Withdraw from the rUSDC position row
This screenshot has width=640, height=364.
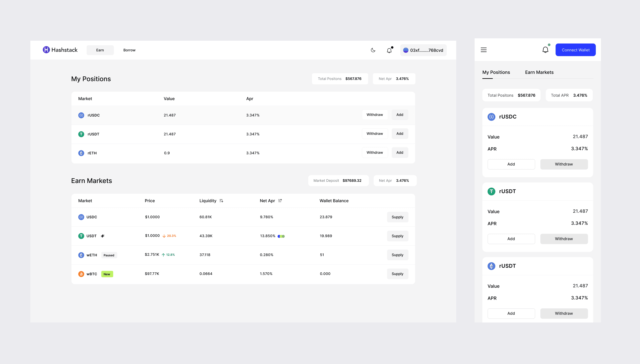point(375,115)
